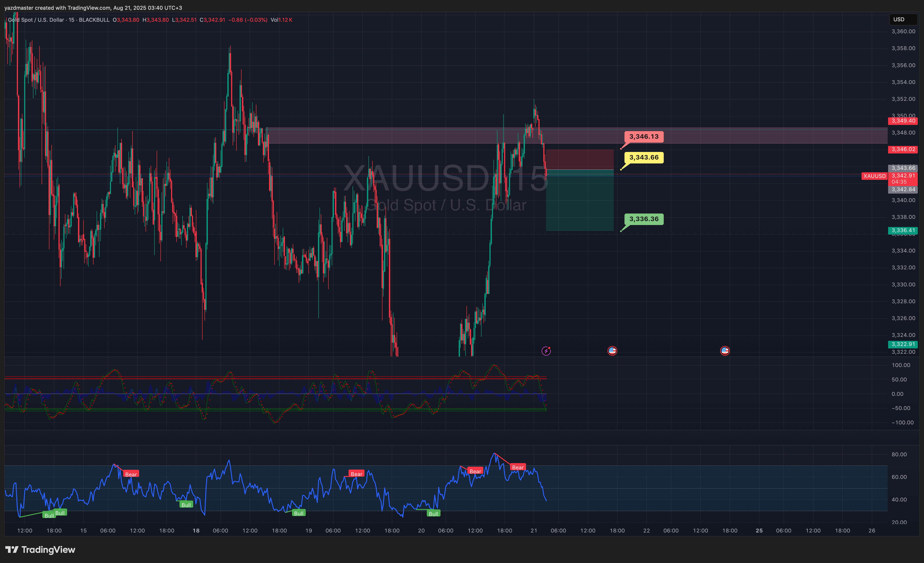The height and width of the screenshot is (563, 924).
Task: Open the US flag event near 22 18:00
Action: [x=725, y=351]
